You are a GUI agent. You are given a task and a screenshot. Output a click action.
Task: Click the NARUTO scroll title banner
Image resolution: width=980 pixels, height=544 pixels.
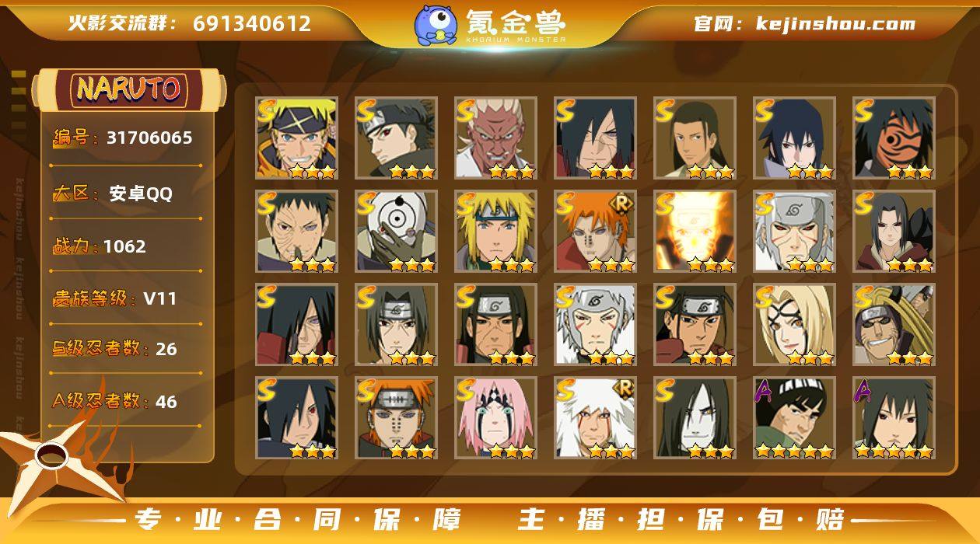click(128, 89)
